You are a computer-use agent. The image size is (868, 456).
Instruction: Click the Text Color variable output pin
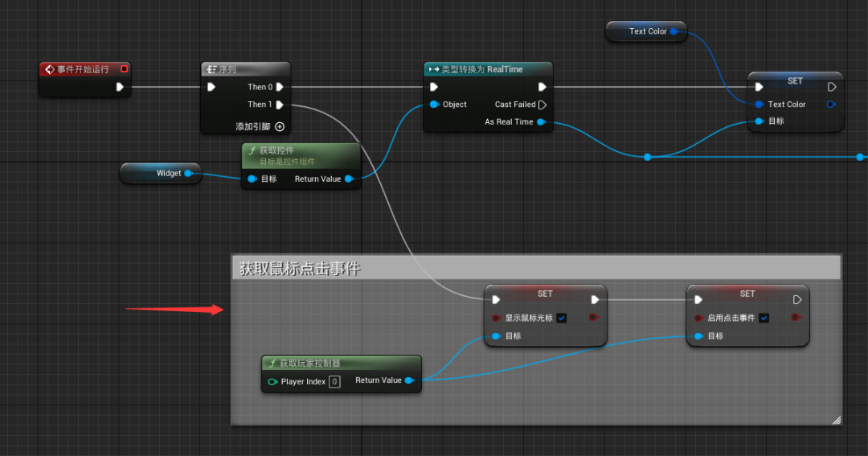click(x=674, y=31)
